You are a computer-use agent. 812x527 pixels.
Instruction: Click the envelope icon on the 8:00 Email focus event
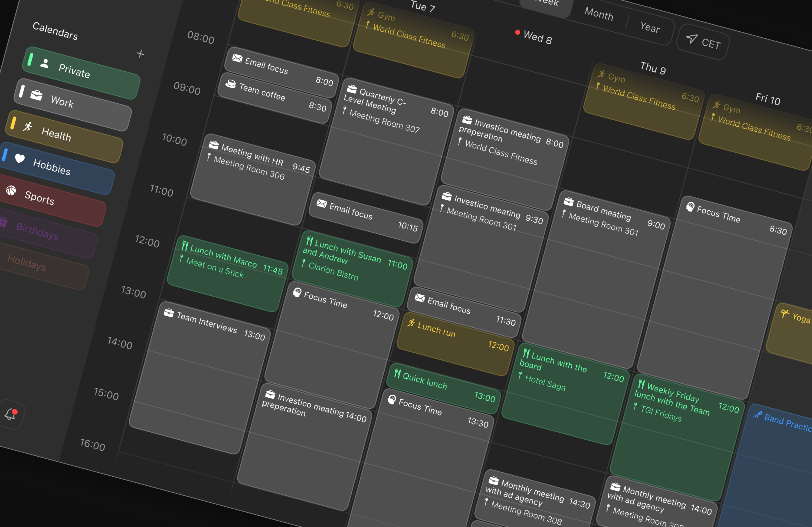(237, 59)
